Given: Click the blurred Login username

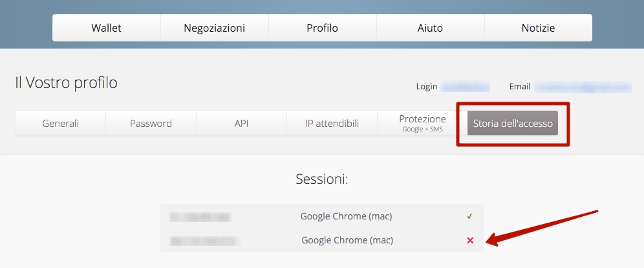Looking at the screenshot, I should (x=466, y=87).
